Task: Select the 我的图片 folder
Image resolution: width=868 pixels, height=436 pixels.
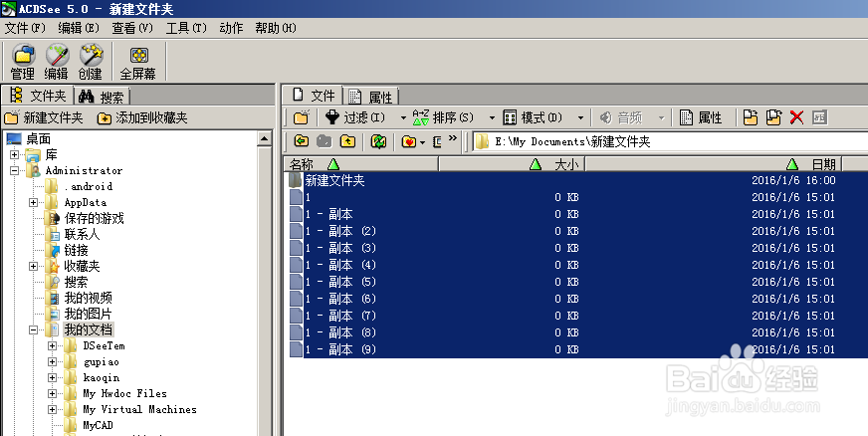Action: tap(88, 314)
